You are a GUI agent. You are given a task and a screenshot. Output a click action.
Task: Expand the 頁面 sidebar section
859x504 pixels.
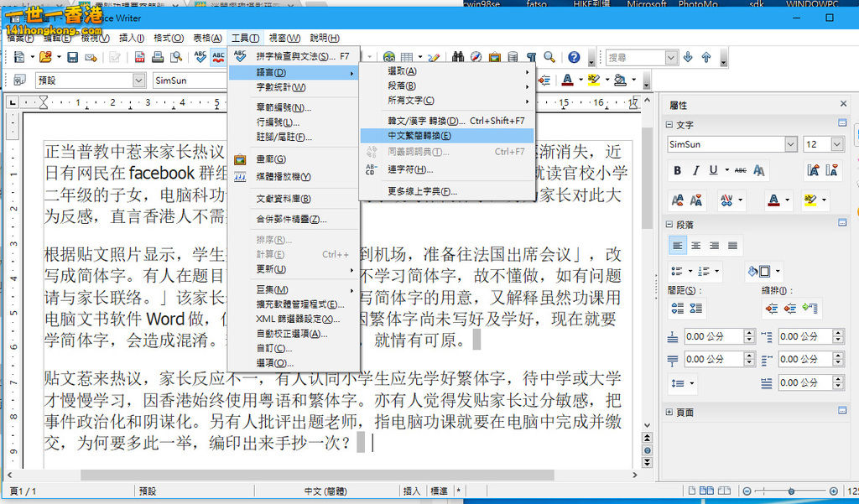click(669, 412)
